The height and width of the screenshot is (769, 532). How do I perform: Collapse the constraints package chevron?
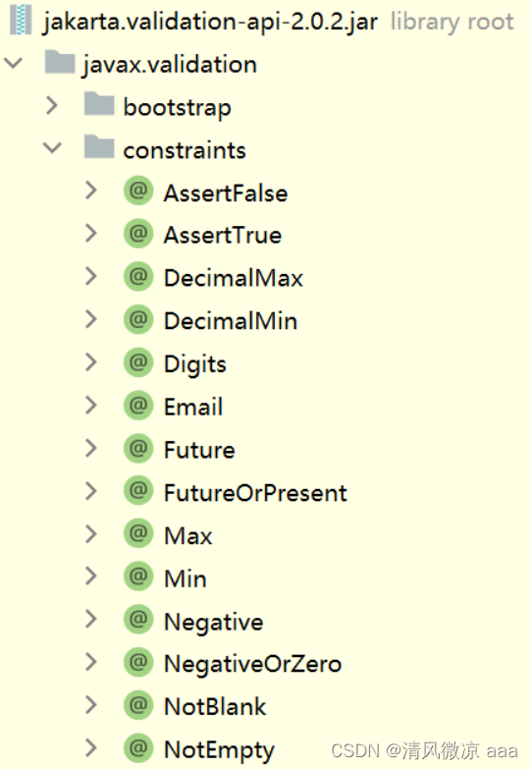[x=52, y=147]
